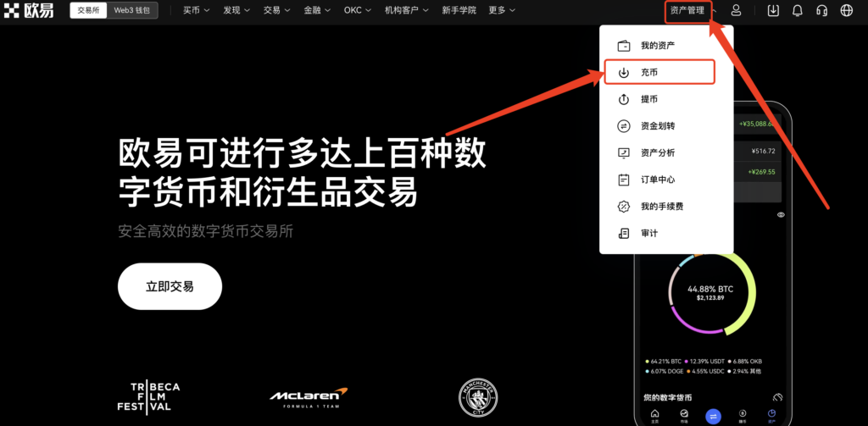This screenshot has width=868, height=426.
Task: Click analysis icon beside 资产分析
Action: point(624,153)
